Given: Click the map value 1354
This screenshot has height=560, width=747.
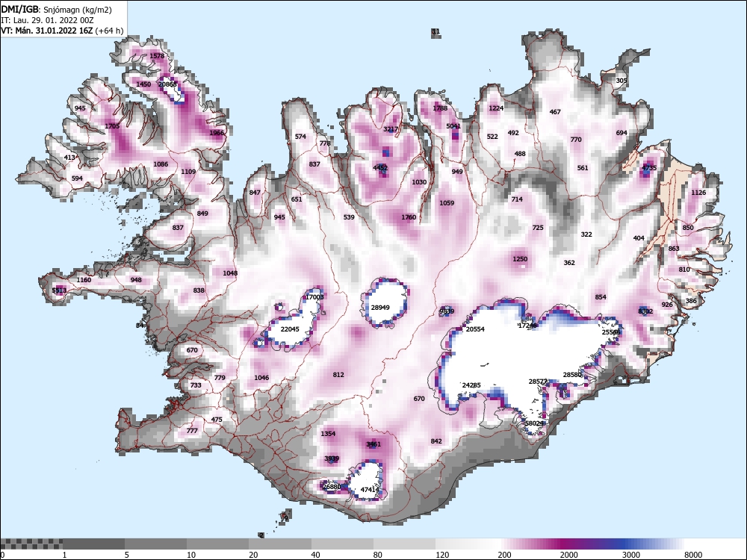Looking at the screenshot, I should tap(328, 434).
